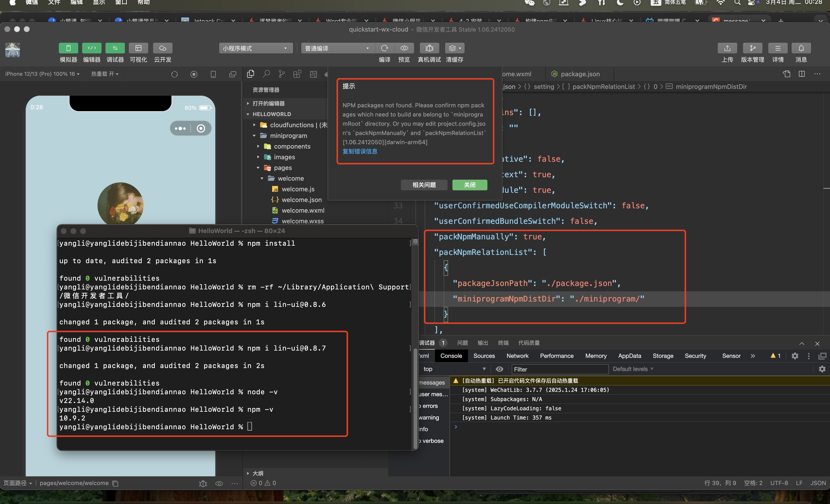Start 真机调试 real device debugging
The image size is (830, 504).
pos(429,48)
